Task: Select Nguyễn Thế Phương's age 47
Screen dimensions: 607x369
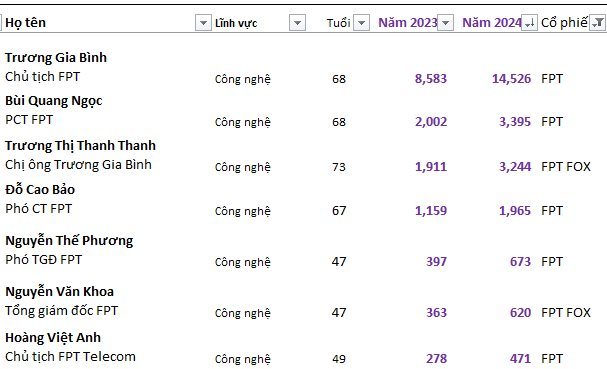Action: click(x=339, y=262)
